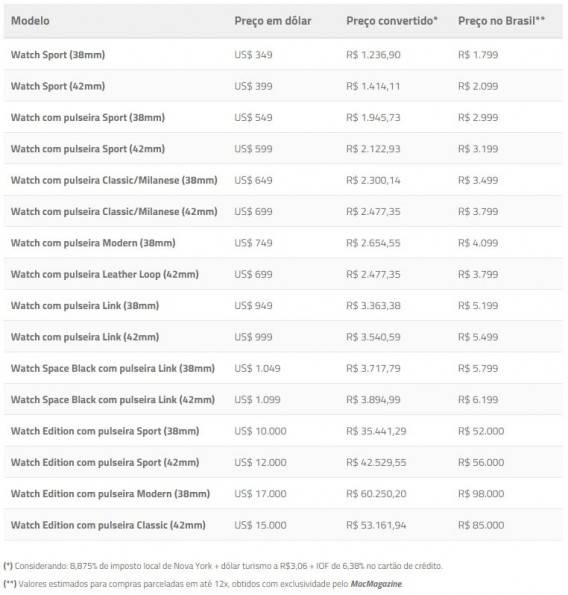Select Watch Edition com pulseira Sport (38mm)

pos(105,431)
